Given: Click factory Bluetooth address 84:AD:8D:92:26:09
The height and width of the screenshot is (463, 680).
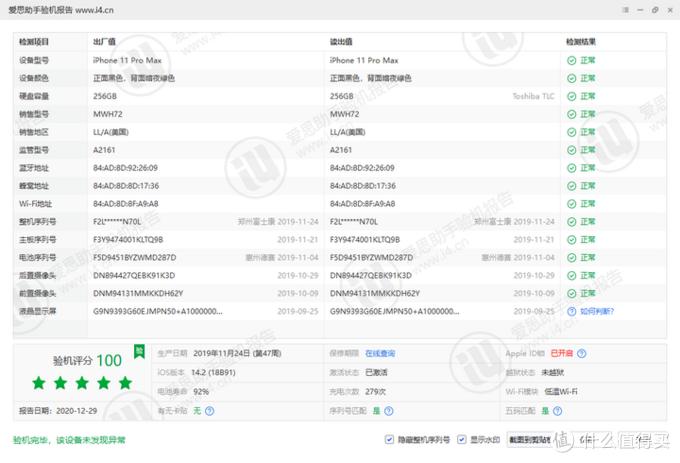Looking at the screenshot, I should (125, 168).
